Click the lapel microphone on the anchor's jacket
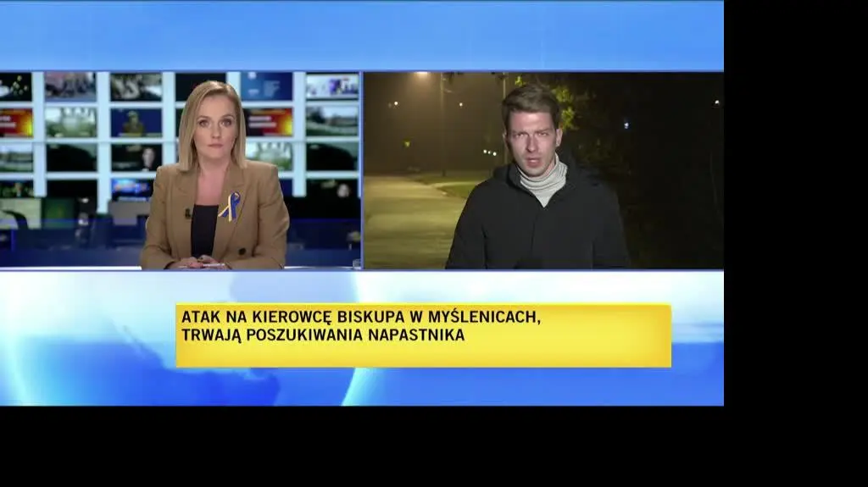This screenshot has height=487, width=868. click(188, 213)
